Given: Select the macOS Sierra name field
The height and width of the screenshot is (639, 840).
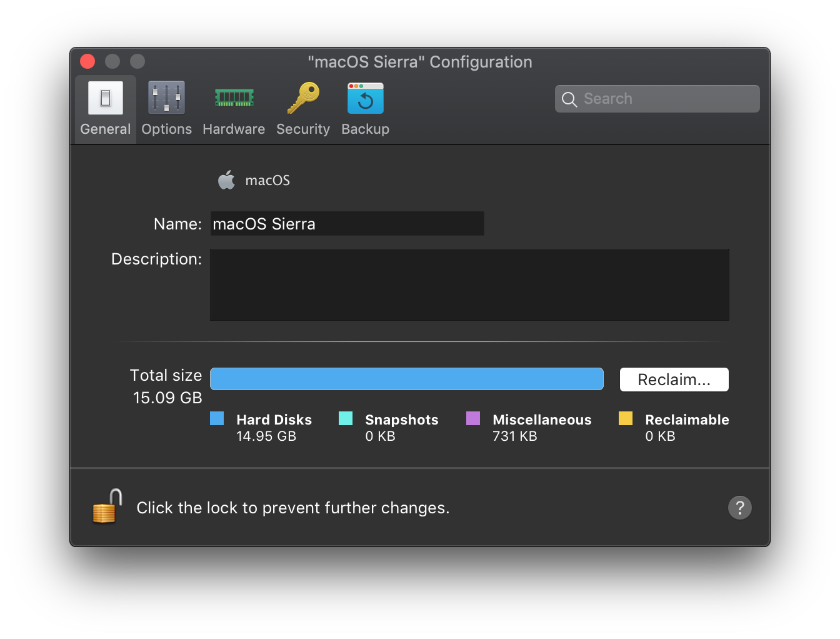Looking at the screenshot, I should pyautogui.click(x=347, y=223).
